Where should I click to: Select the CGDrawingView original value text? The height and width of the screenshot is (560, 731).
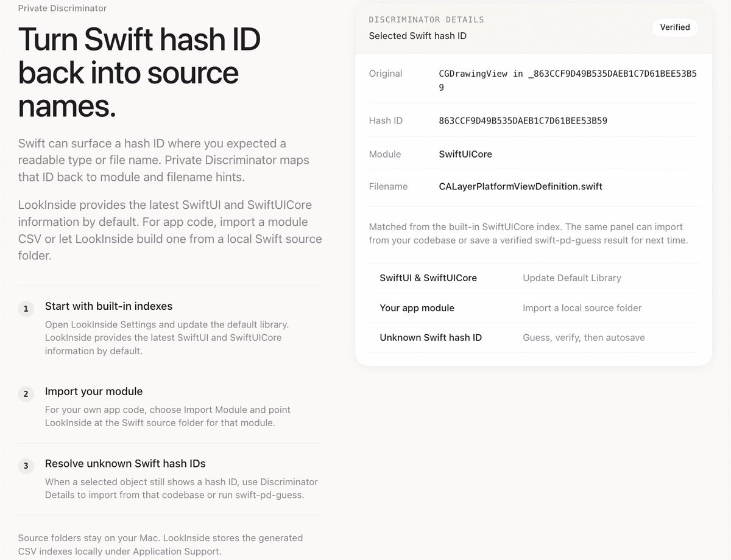click(568, 80)
